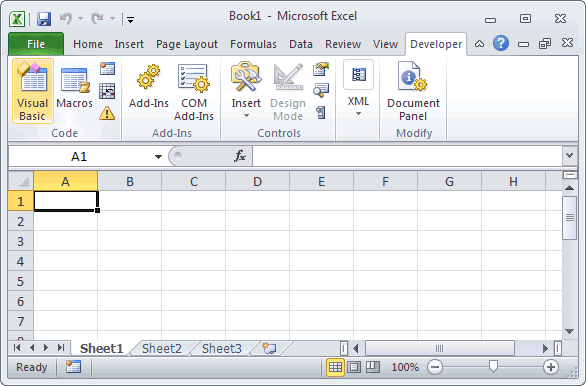Click the vertical scrollbar down arrow
Screen dimensions: 586x386
[570, 331]
